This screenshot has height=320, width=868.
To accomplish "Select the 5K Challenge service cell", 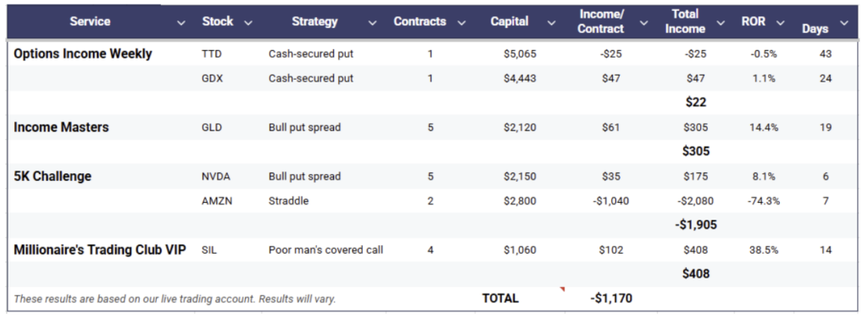I will click(x=53, y=177).
